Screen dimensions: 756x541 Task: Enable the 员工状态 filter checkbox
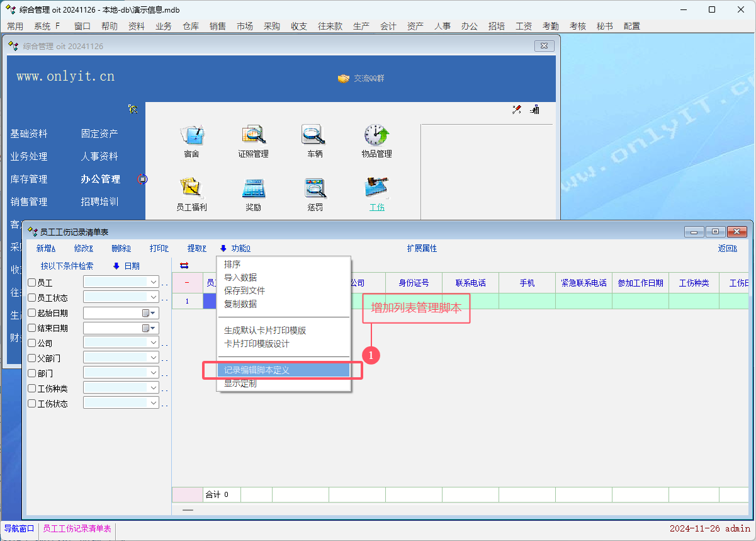(x=32, y=298)
